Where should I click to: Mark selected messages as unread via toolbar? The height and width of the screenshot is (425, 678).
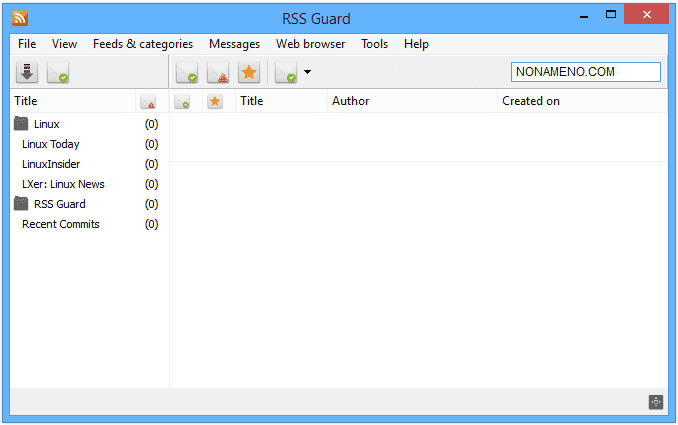click(218, 72)
